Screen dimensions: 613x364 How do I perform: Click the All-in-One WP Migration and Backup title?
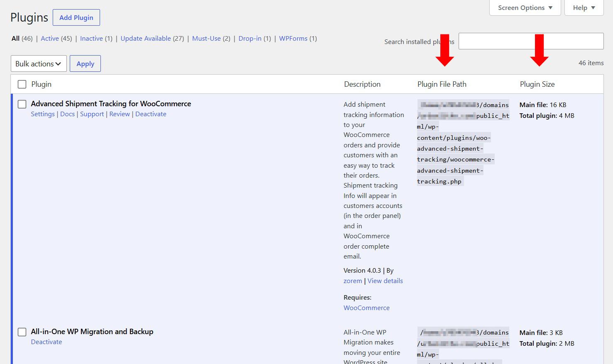coord(92,332)
